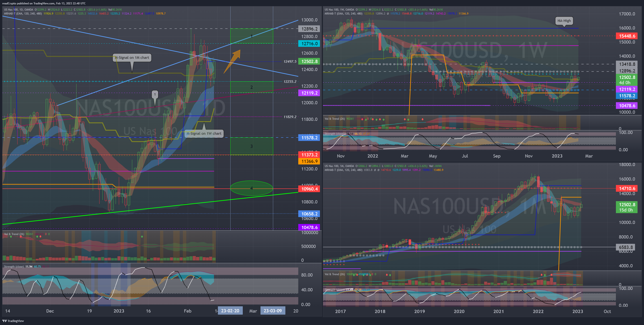Viewport: 644px width, 325px height.
Task: Click the 12896.2 price label on weekly axis
Action: point(627,71)
